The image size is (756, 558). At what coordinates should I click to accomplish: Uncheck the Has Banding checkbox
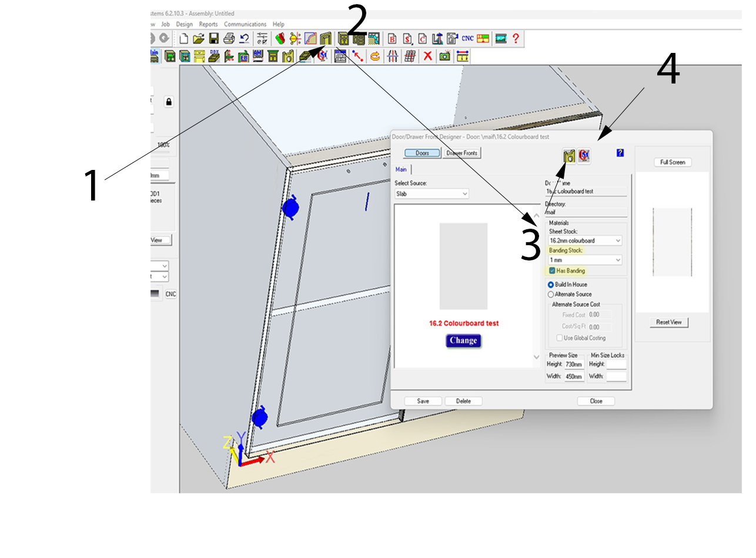click(552, 271)
